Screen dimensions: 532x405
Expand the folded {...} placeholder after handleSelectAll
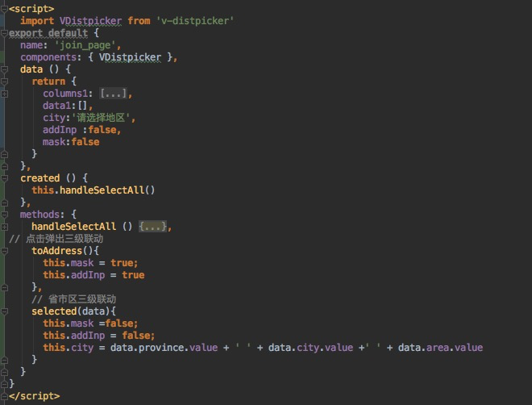tap(152, 227)
